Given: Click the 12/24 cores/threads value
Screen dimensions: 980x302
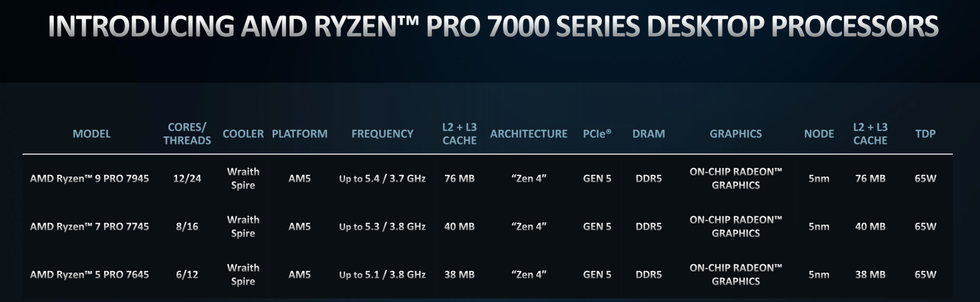Looking at the screenshot, I should pyautogui.click(x=187, y=179).
